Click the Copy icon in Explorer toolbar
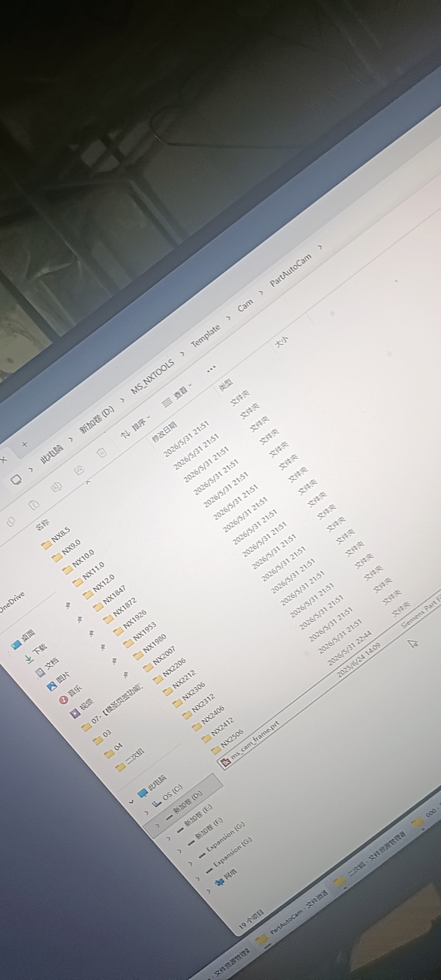Screen dimensions: 441x980 (11, 521)
